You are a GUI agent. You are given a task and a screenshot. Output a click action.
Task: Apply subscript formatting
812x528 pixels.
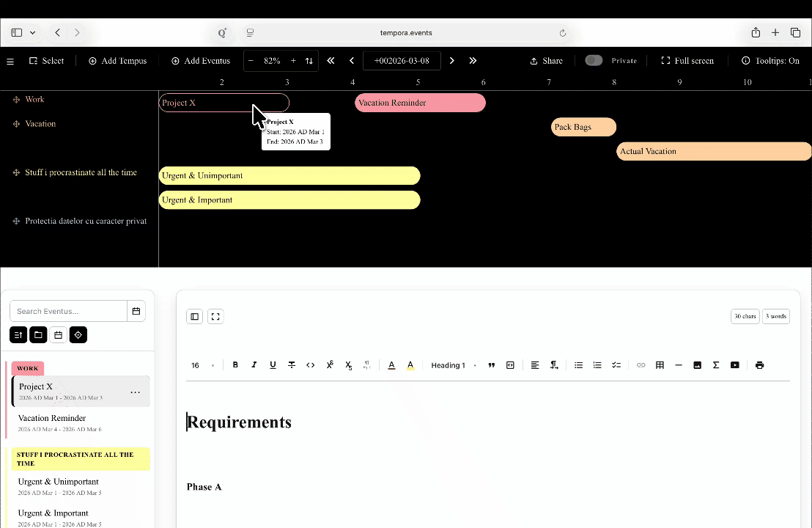[349, 365]
